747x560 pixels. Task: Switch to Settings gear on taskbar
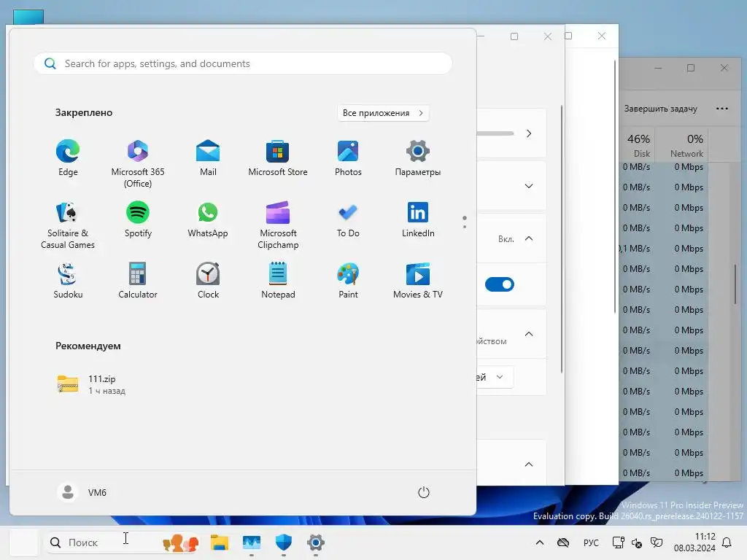tap(315, 542)
